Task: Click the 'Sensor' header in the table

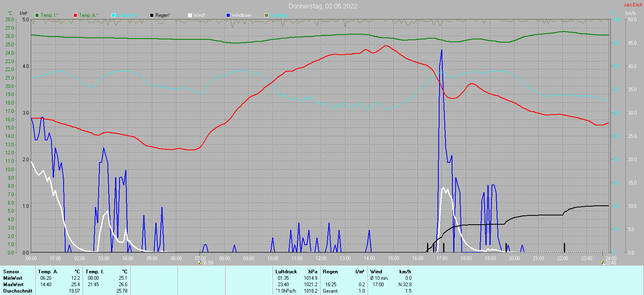Action: tap(11, 272)
